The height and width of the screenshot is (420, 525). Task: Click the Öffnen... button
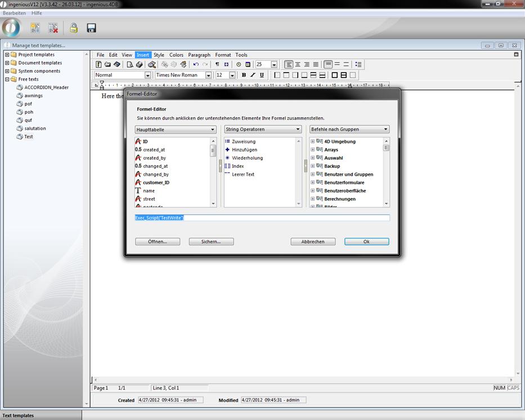click(x=158, y=242)
